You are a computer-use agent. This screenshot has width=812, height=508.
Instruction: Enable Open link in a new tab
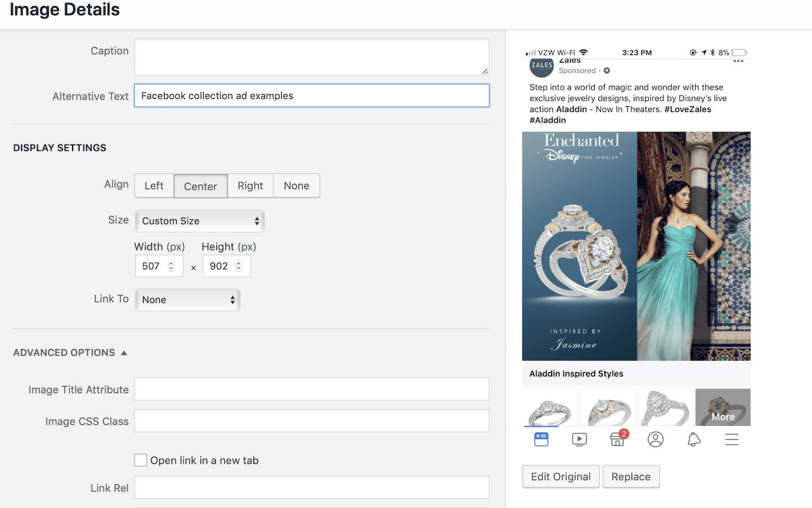tap(141, 460)
